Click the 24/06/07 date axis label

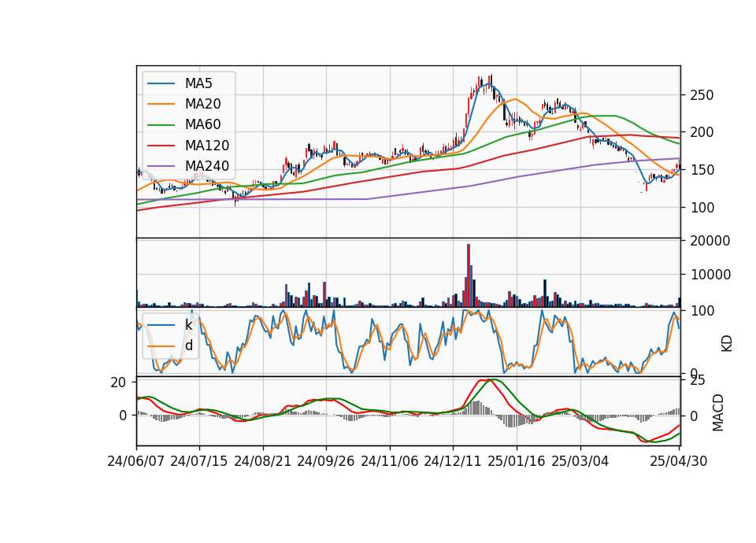click(136, 461)
